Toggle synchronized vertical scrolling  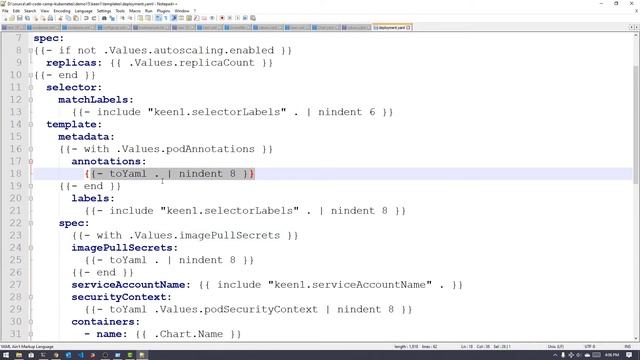coord(140,18)
